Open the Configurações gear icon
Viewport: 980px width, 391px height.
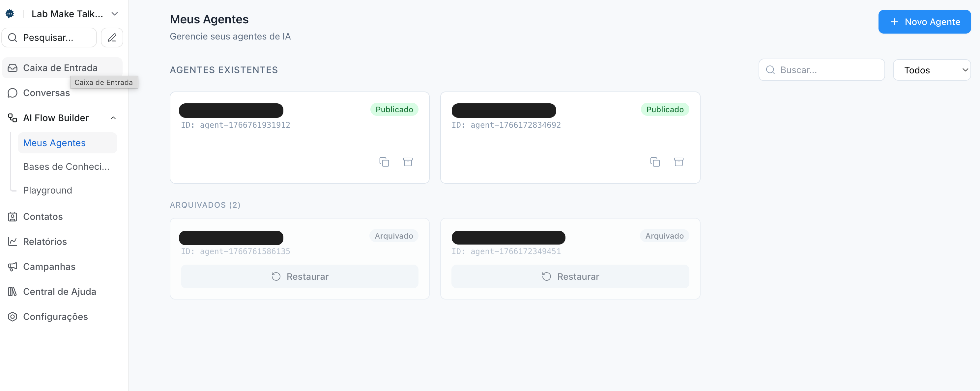tap(12, 316)
